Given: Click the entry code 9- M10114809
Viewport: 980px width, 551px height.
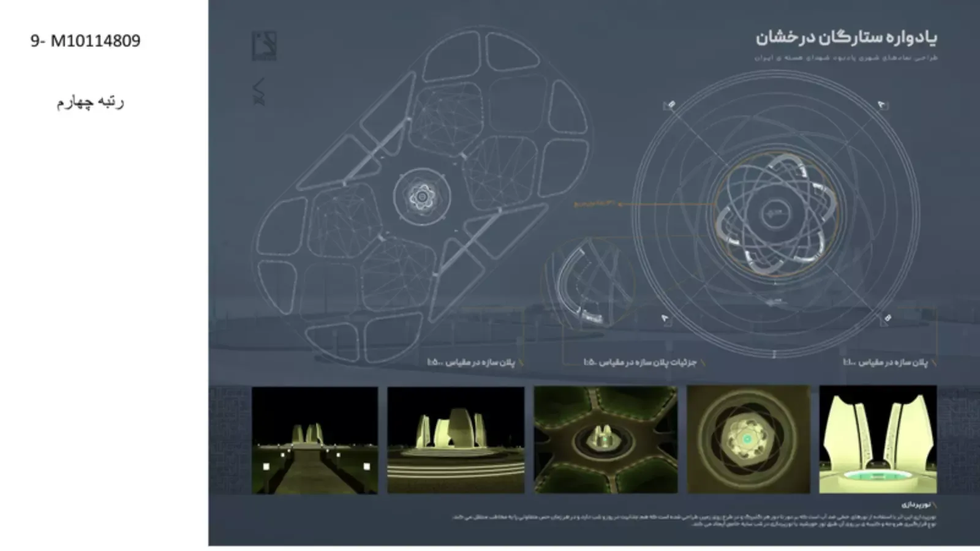Looking at the screenshot, I should (86, 41).
